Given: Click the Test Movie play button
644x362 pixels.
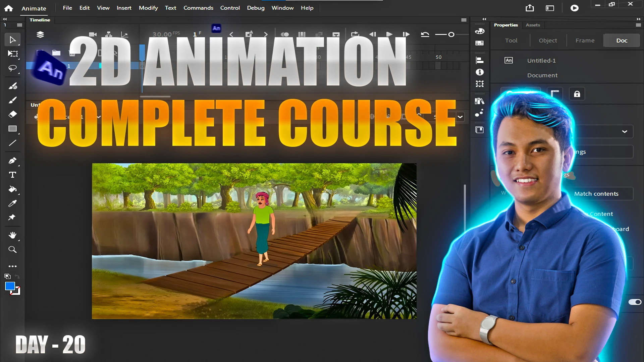Looking at the screenshot, I should (575, 8).
